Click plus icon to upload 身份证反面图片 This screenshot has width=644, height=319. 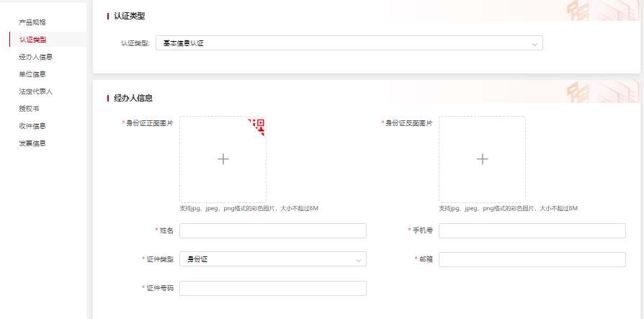click(x=483, y=159)
